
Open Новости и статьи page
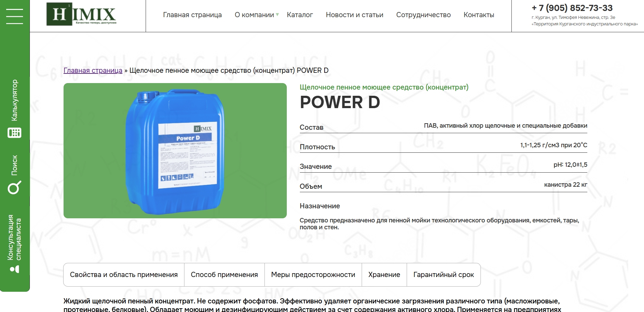pyautogui.click(x=354, y=15)
